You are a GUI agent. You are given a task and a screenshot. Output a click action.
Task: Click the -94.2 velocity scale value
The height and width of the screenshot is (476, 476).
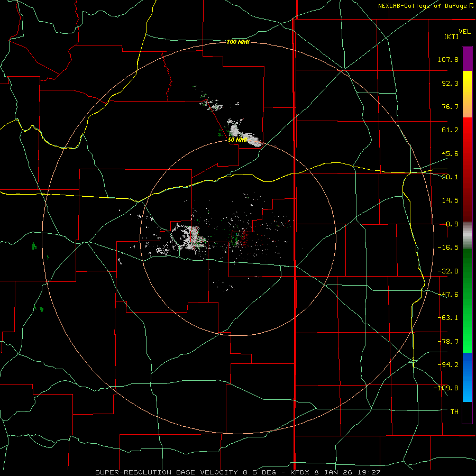point(448,364)
